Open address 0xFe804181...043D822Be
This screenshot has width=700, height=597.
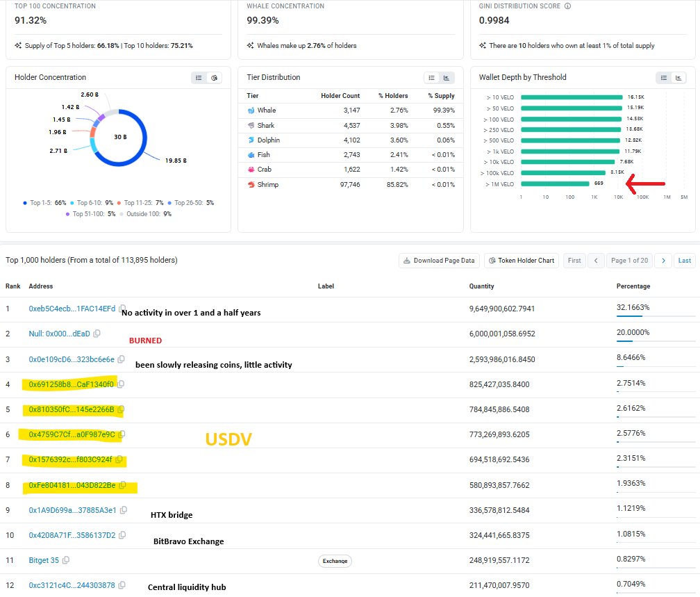coord(72,485)
